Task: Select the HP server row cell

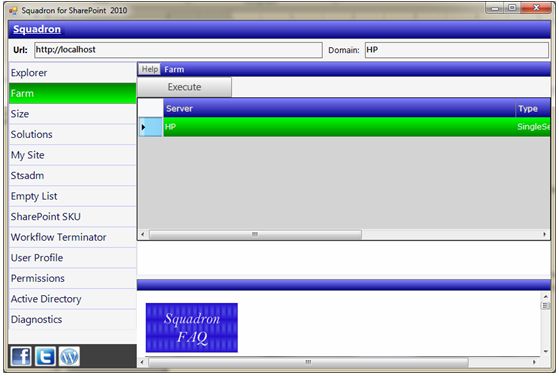Action: pyautogui.click(x=340, y=127)
